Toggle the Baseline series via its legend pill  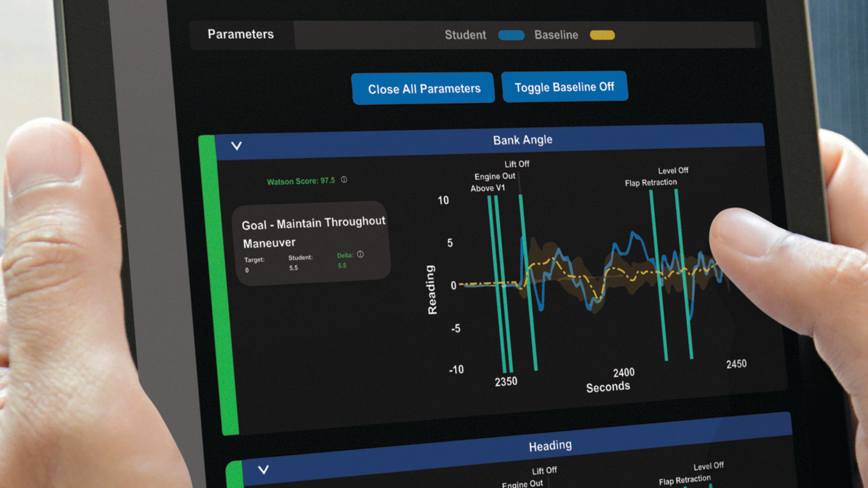[x=601, y=35]
